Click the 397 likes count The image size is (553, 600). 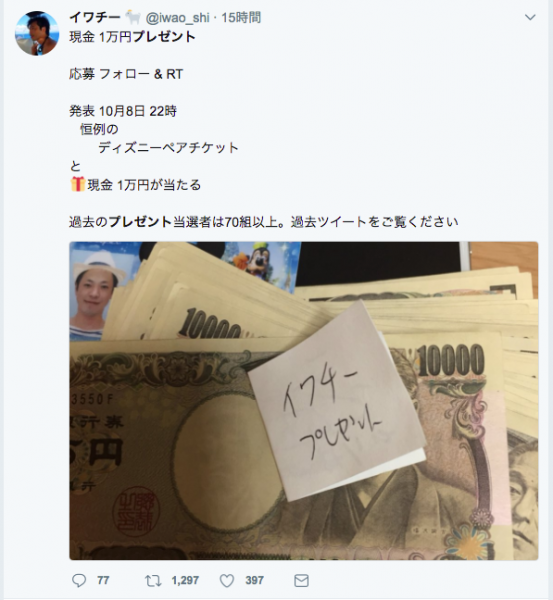coord(254,580)
